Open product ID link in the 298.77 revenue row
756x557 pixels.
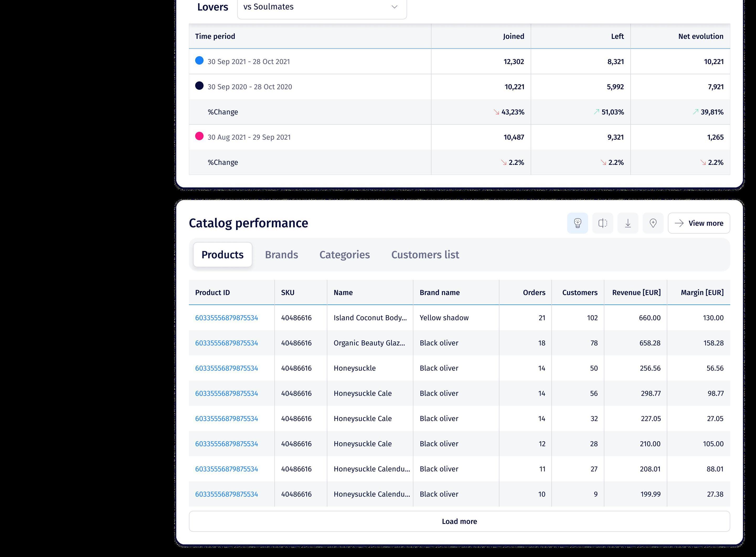pos(227,393)
